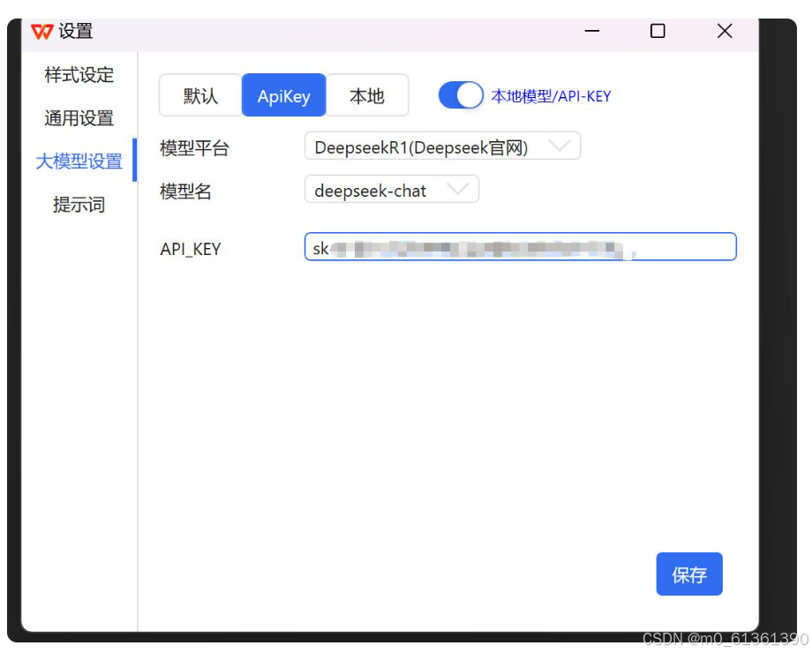812x653 pixels.
Task: Maximize the 设置 window
Action: click(x=658, y=32)
